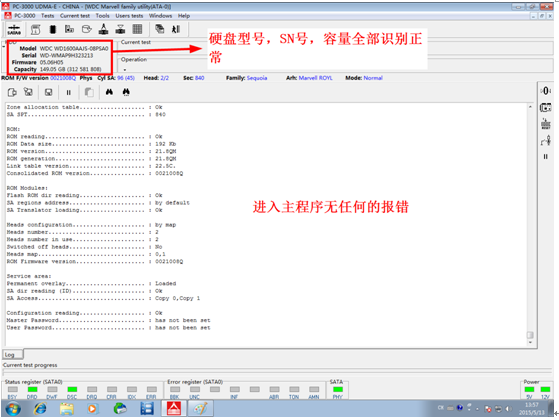Click the SATA0 port selection icon

(x=14, y=30)
